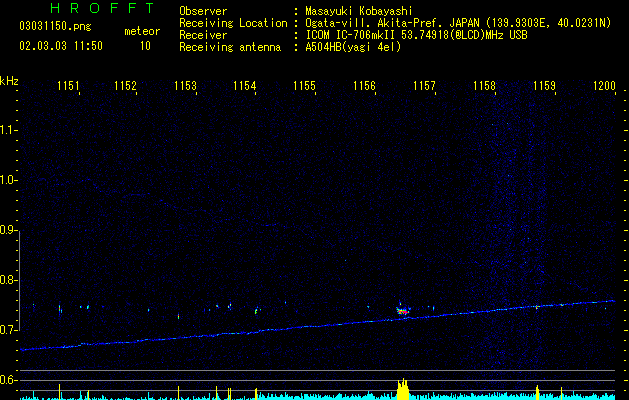Click the 1155 time axis marker

(304, 85)
